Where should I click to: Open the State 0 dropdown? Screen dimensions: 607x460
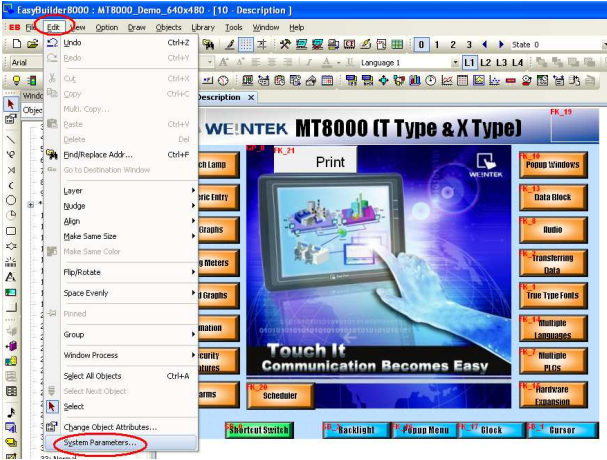tap(604, 45)
